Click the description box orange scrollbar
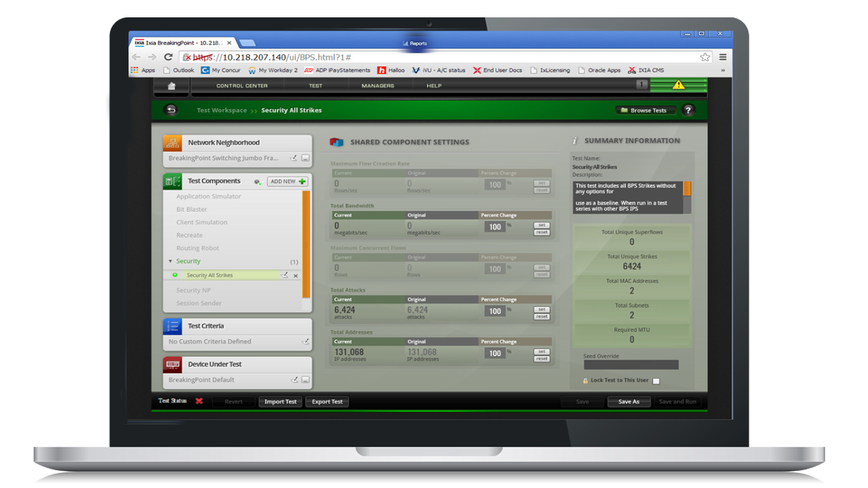This screenshot has width=868, height=488. [687, 188]
